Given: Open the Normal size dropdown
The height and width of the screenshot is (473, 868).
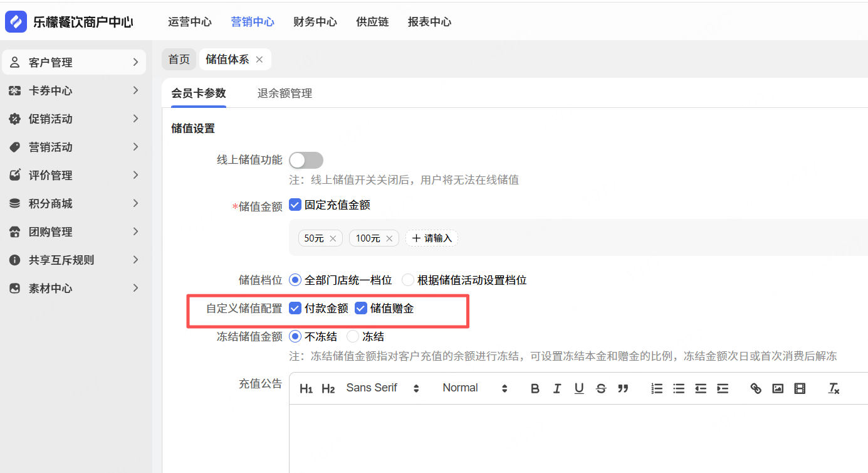Looking at the screenshot, I should 474,388.
